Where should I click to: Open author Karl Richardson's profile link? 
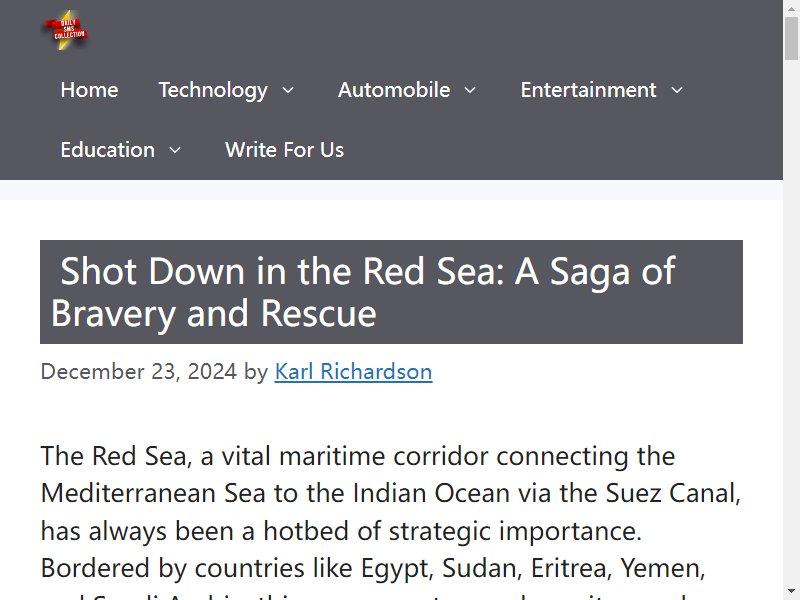click(x=353, y=371)
